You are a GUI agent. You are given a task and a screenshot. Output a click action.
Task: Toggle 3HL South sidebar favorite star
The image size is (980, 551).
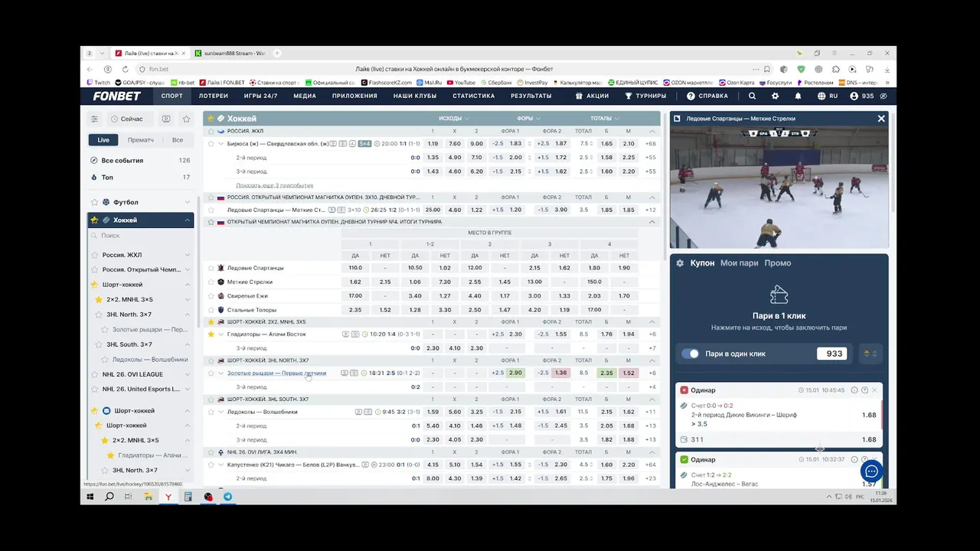point(99,344)
